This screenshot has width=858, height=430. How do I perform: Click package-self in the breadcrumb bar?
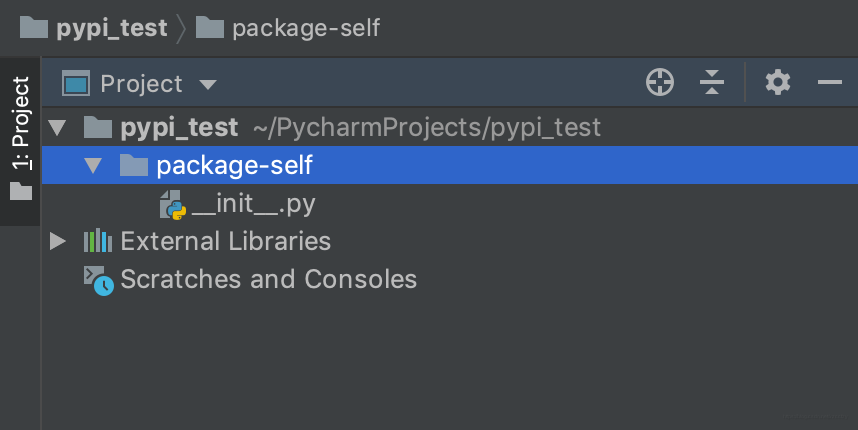coord(306,28)
